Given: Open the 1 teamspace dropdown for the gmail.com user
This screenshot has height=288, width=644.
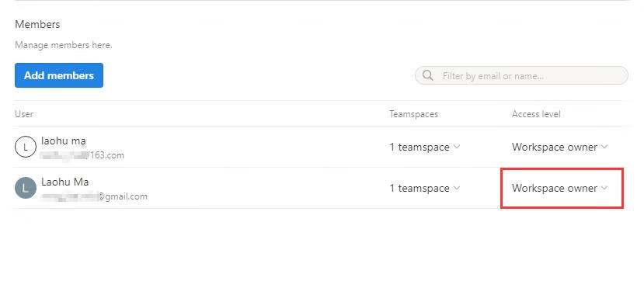Looking at the screenshot, I should pos(425,188).
